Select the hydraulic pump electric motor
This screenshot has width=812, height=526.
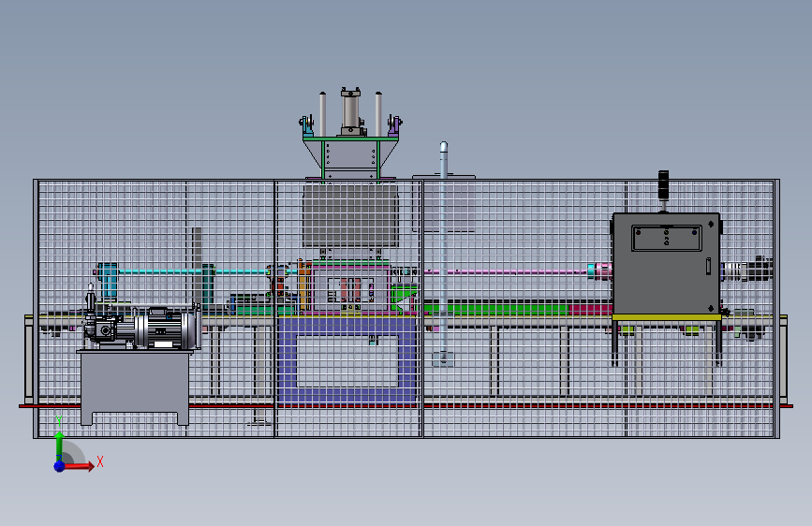pyautogui.click(x=164, y=329)
